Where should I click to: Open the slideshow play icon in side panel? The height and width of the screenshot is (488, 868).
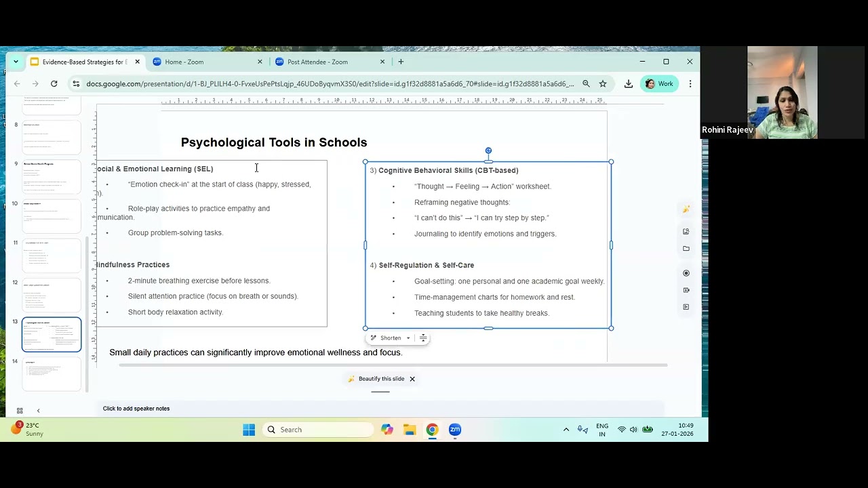(686, 307)
